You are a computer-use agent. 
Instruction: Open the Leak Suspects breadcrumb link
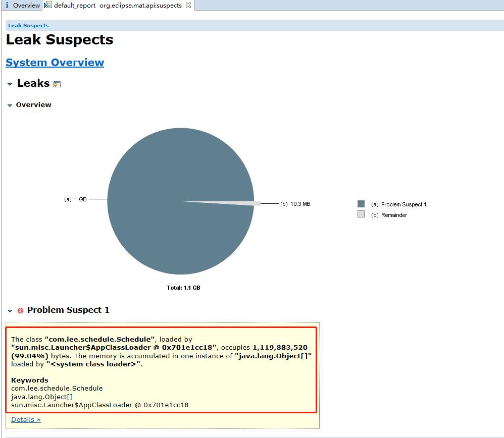click(x=28, y=26)
